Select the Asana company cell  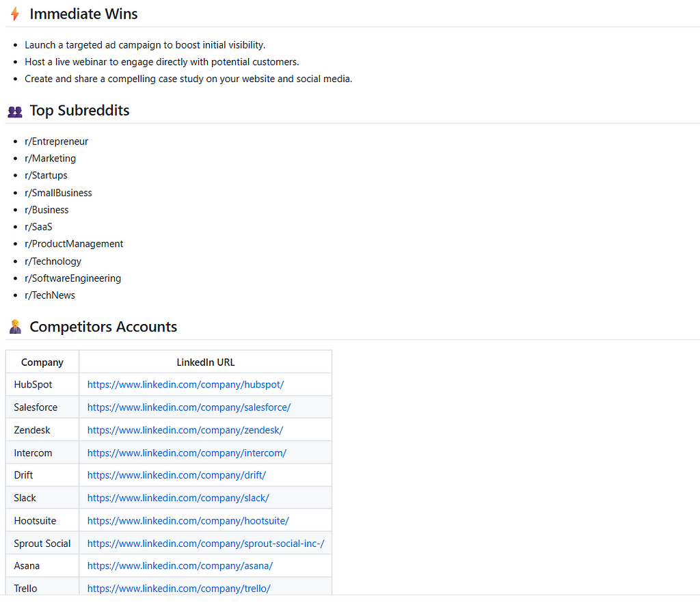[42, 565]
